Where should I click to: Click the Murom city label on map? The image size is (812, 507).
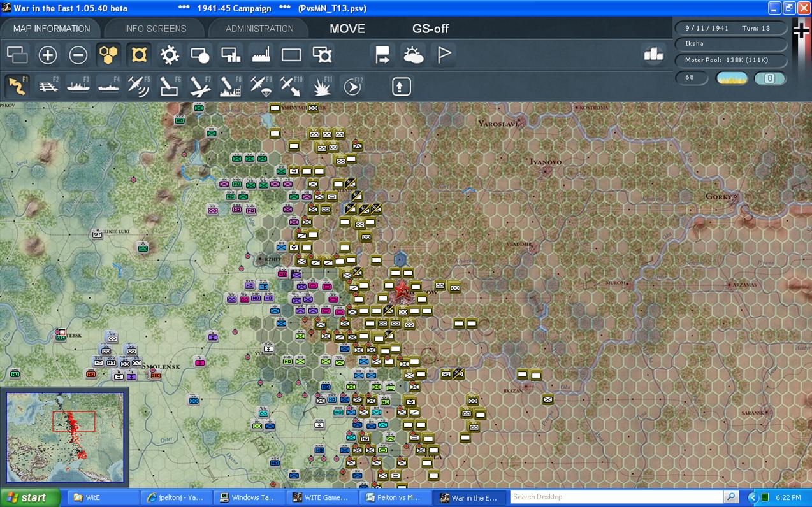tap(615, 282)
